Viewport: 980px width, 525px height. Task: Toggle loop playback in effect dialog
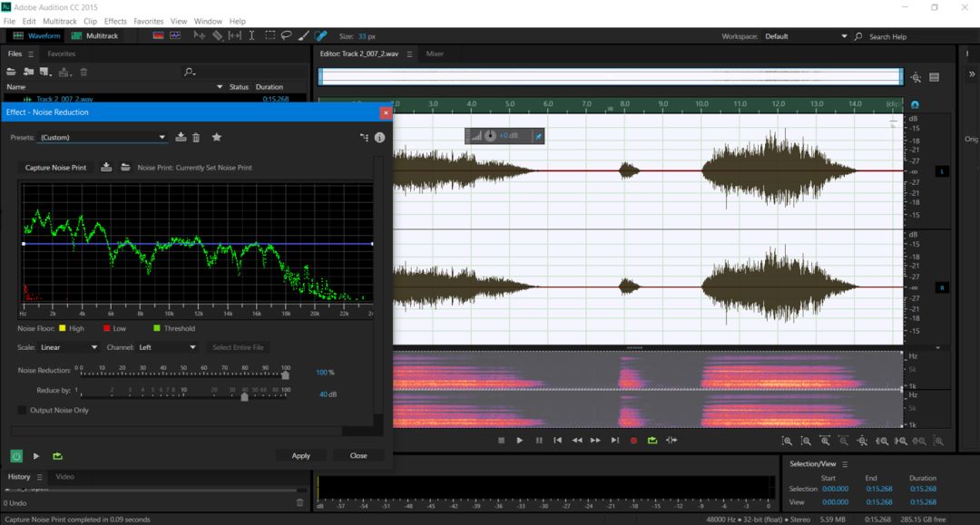tap(58, 456)
